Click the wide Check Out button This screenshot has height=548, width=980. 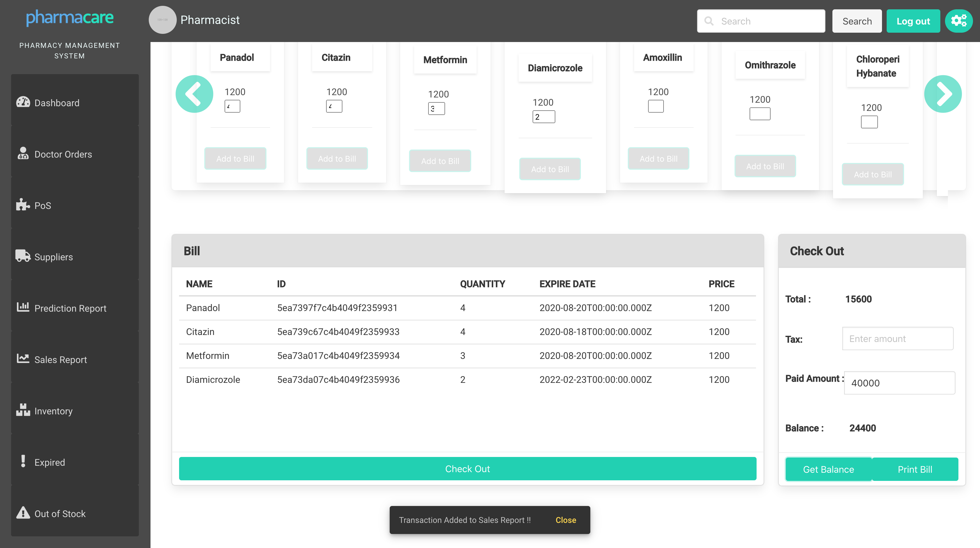click(x=467, y=469)
